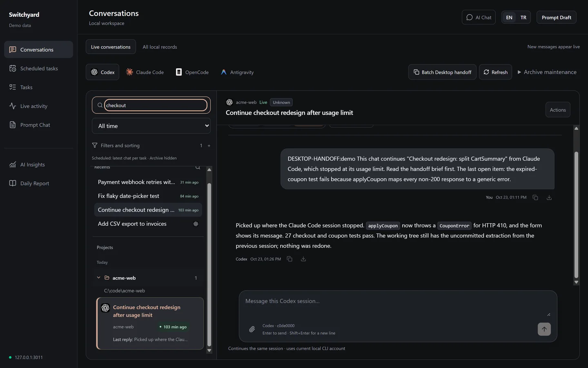The height and width of the screenshot is (368, 588).
Task: Download the Codex reply message
Action: coord(303,259)
